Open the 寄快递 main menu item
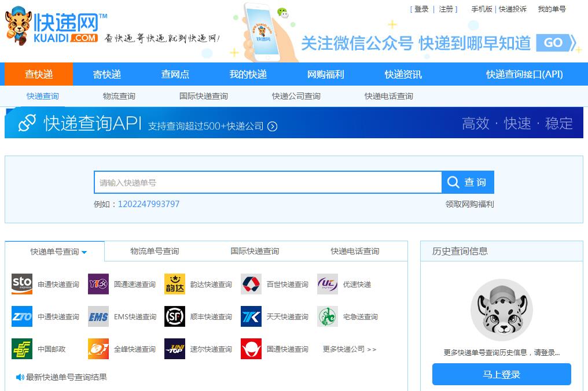588x391 pixels. pos(107,75)
